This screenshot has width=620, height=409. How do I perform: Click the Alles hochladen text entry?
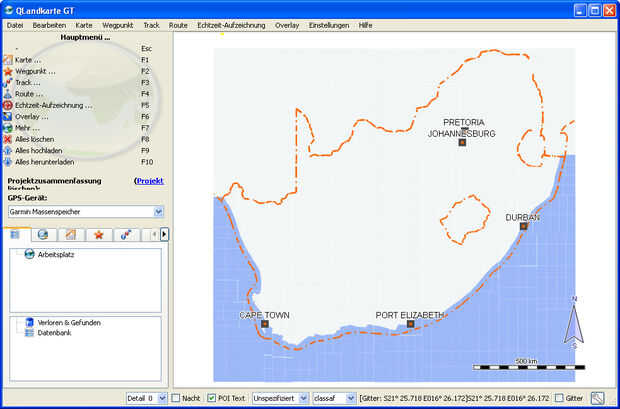click(39, 151)
